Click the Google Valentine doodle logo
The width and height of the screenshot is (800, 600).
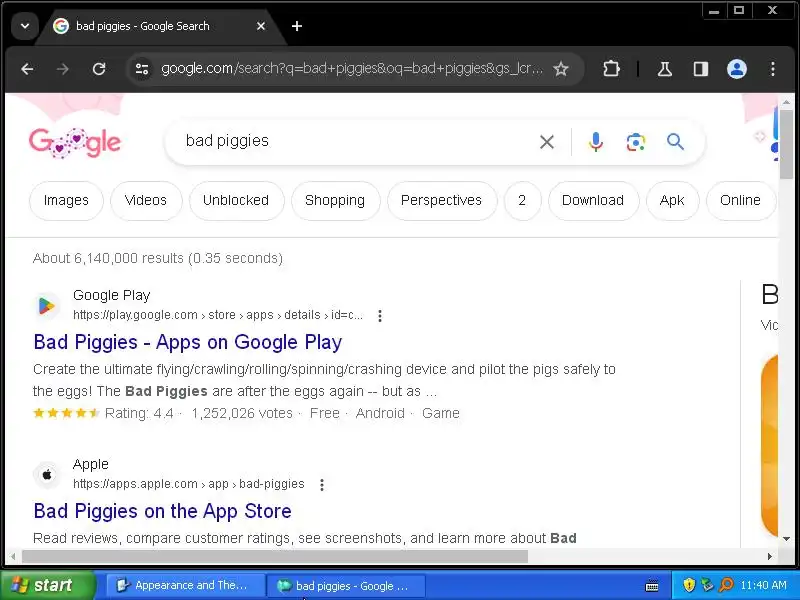click(75, 142)
